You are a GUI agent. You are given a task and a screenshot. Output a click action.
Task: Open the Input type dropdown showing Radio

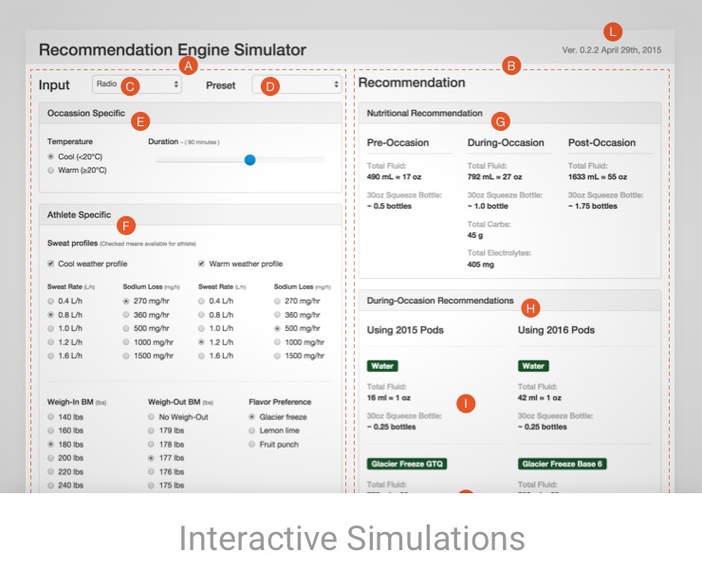point(137,84)
